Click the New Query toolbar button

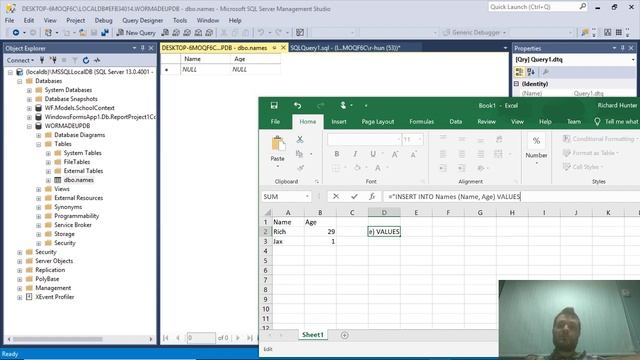[x=136, y=33]
